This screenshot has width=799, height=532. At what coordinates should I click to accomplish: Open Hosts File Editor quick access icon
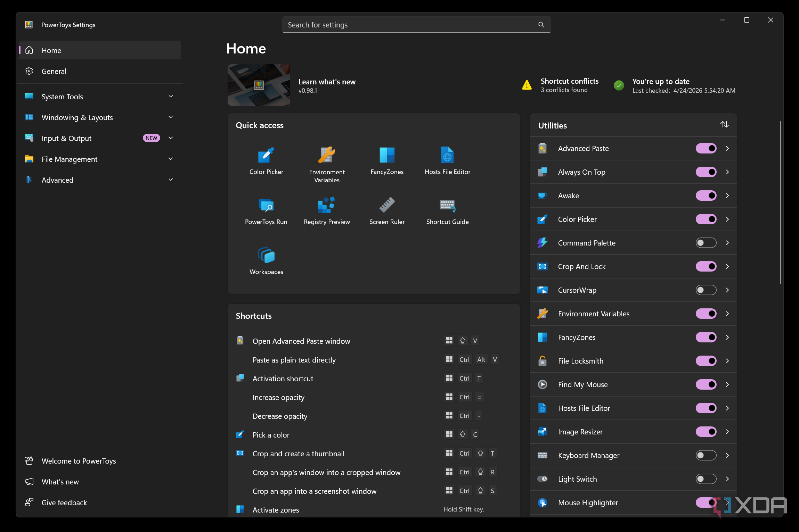pyautogui.click(x=447, y=155)
